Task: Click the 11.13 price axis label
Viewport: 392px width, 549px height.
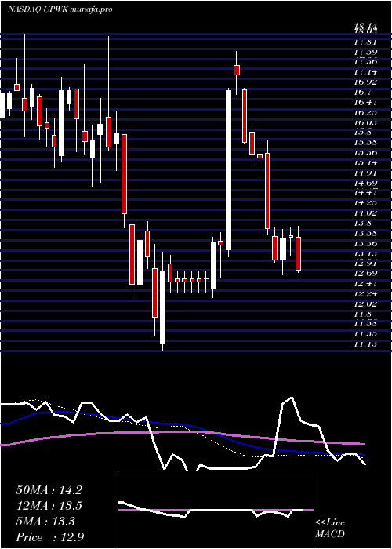Action: (x=365, y=344)
